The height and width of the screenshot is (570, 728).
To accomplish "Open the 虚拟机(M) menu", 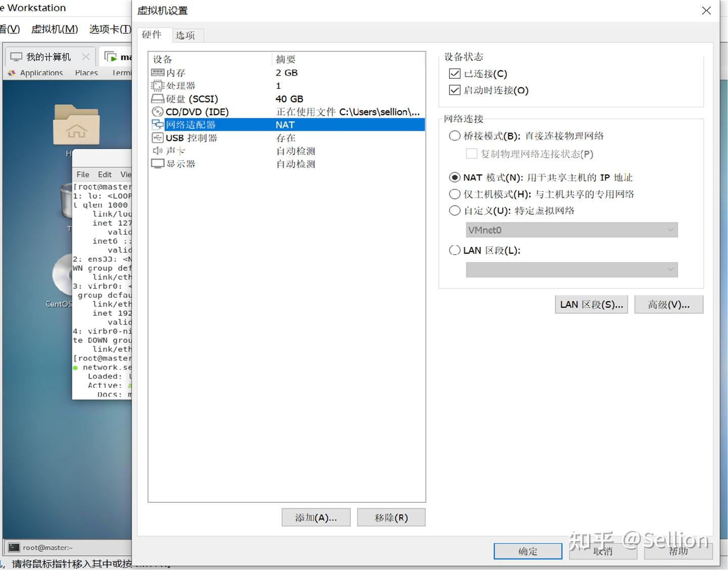I will (54, 29).
